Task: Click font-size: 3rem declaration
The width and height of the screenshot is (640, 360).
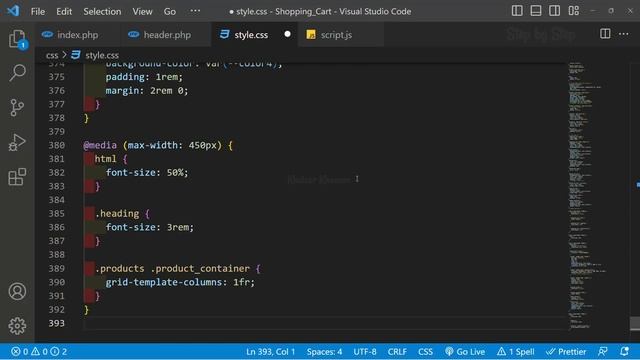Action: point(150,227)
